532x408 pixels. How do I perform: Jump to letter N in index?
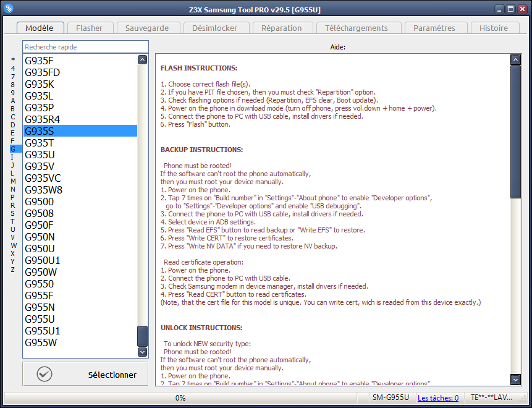coord(13,189)
